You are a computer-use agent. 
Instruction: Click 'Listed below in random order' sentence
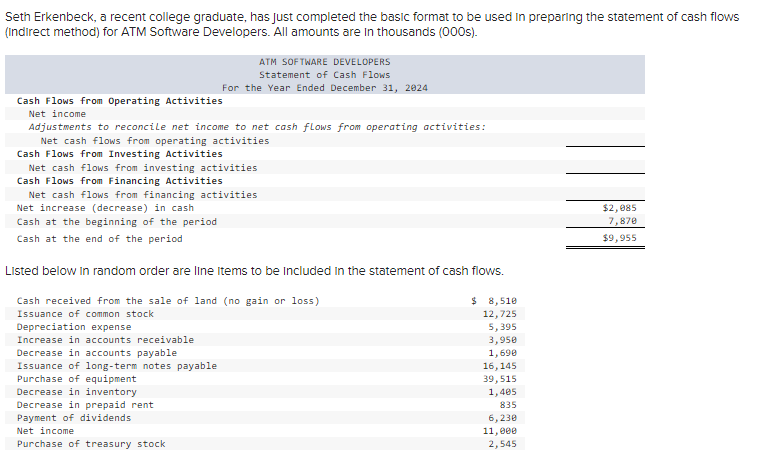[254, 271]
